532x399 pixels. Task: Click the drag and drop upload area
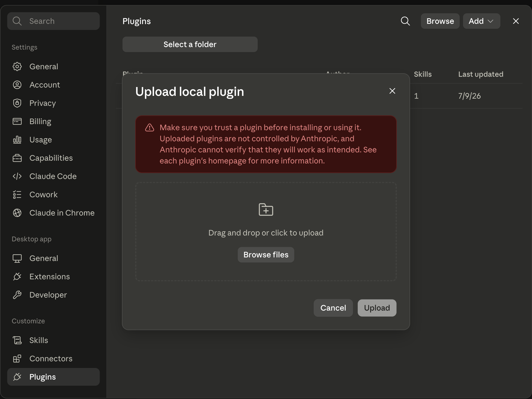[266, 232]
